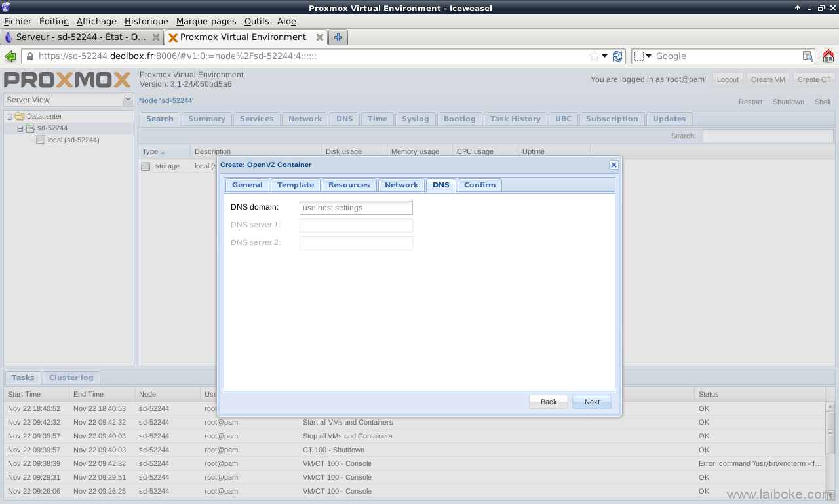Click the storage type icon in grid
Viewport: 839px width, 504px height.
click(x=146, y=166)
